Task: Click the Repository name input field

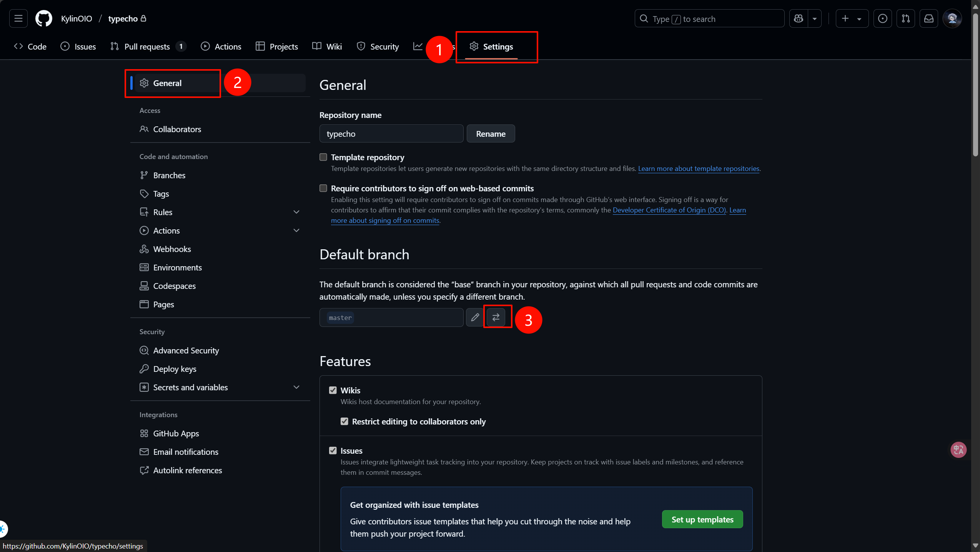Action: pyautogui.click(x=391, y=134)
